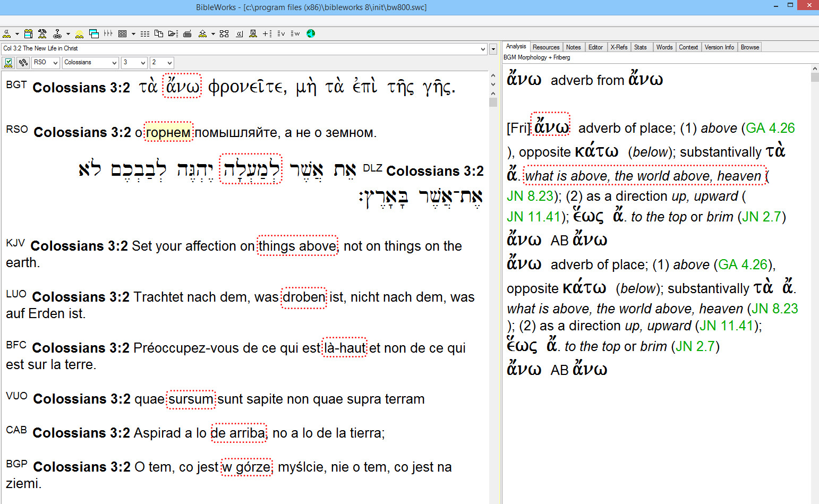
Task: Open dropdown arrow beside the alpha toolbar icon
Action: pyautogui.click(x=17, y=34)
